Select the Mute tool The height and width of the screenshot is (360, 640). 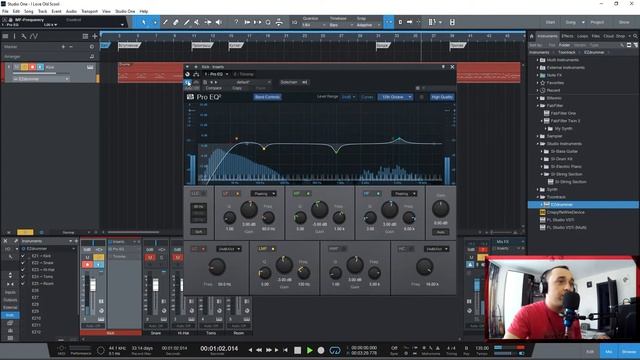(x=197, y=22)
